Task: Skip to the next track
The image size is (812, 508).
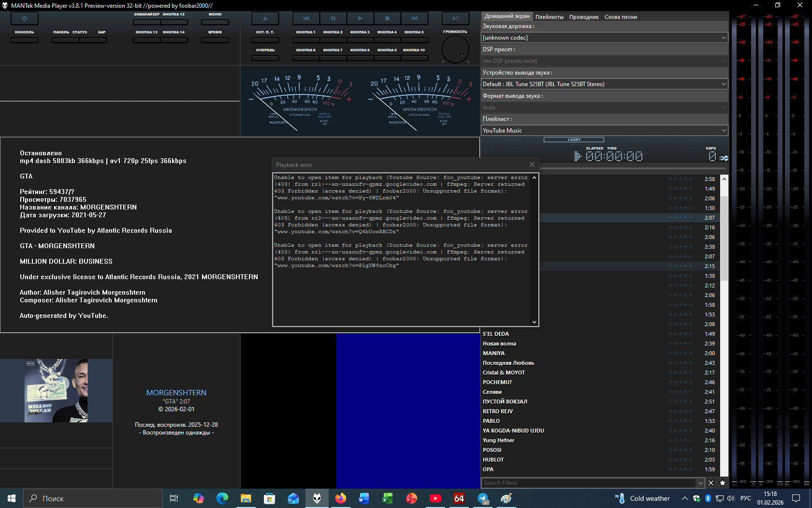Action: click(x=414, y=18)
